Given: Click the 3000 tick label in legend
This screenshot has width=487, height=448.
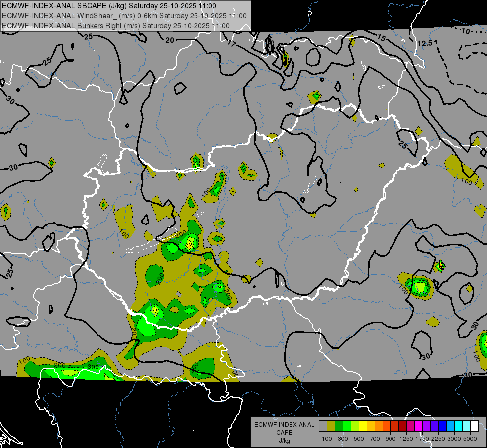Looking at the screenshot, I should 454,439.
